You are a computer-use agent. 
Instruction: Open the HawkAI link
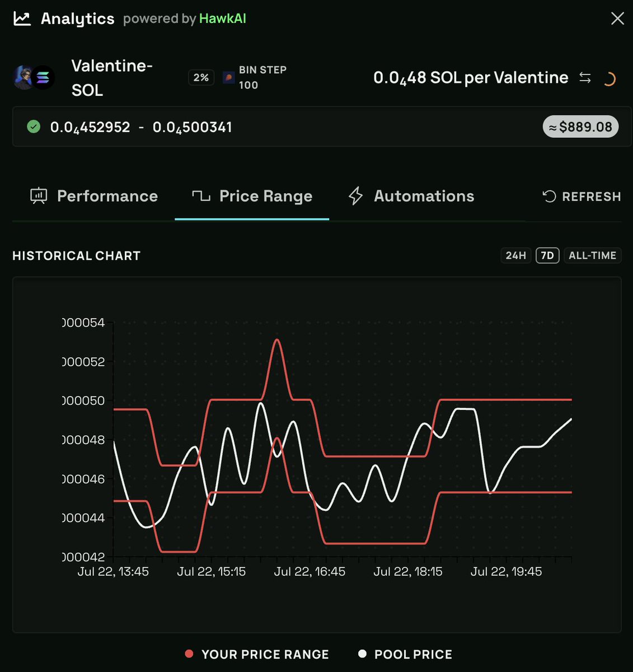click(x=222, y=18)
